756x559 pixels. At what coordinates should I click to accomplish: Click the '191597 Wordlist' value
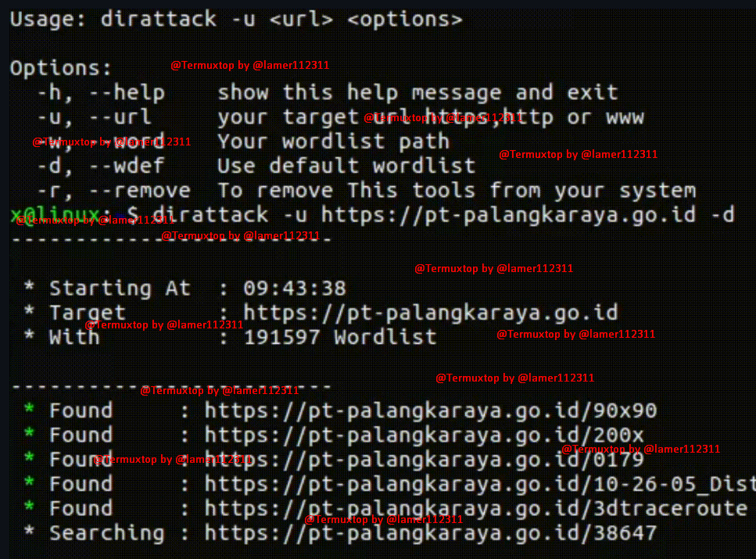(x=340, y=337)
